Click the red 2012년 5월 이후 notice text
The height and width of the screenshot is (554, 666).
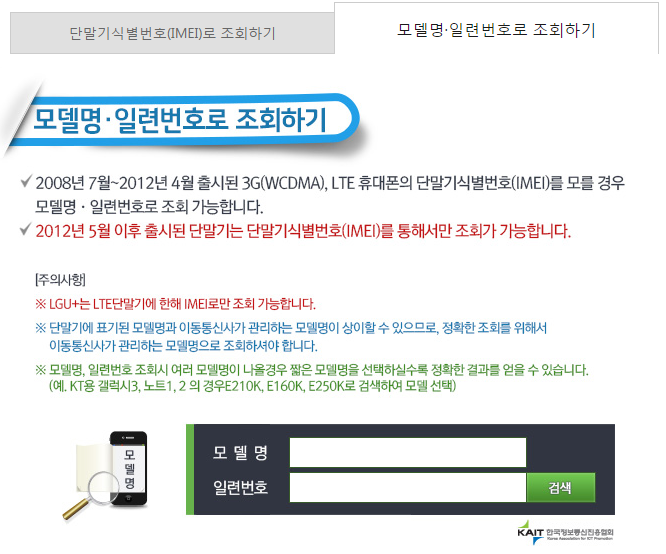pos(303,231)
